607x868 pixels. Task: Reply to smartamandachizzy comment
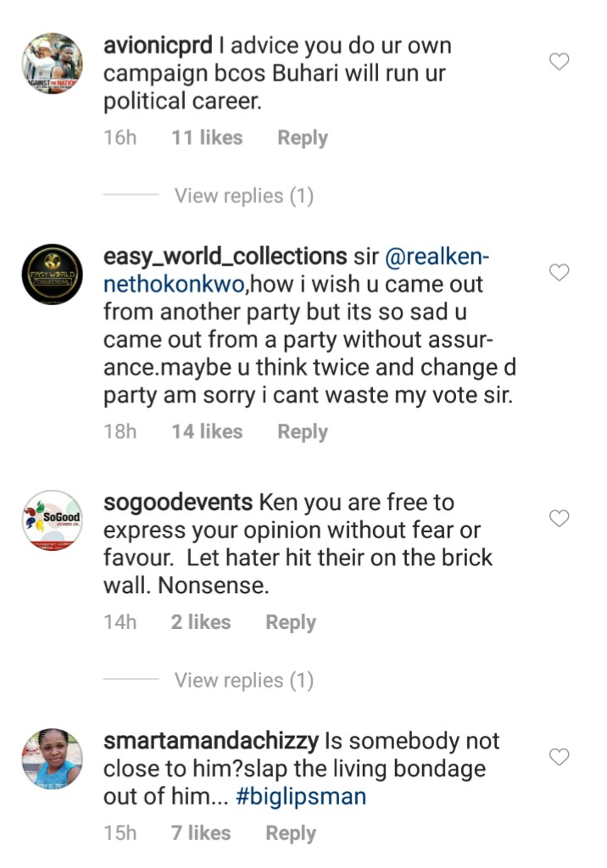pyautogui.click(x=290, y=833)
